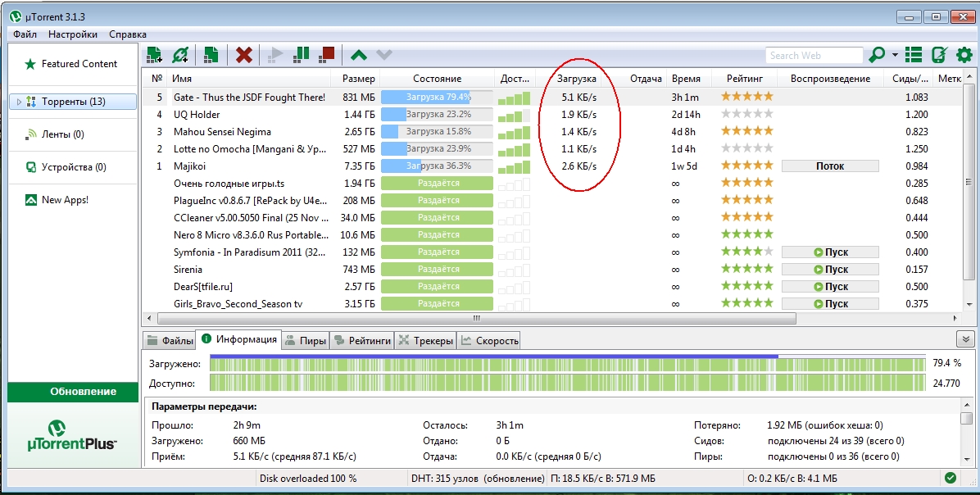
Task: Click the µTorrentPlus logo
Action: click(x=72, y=436)
